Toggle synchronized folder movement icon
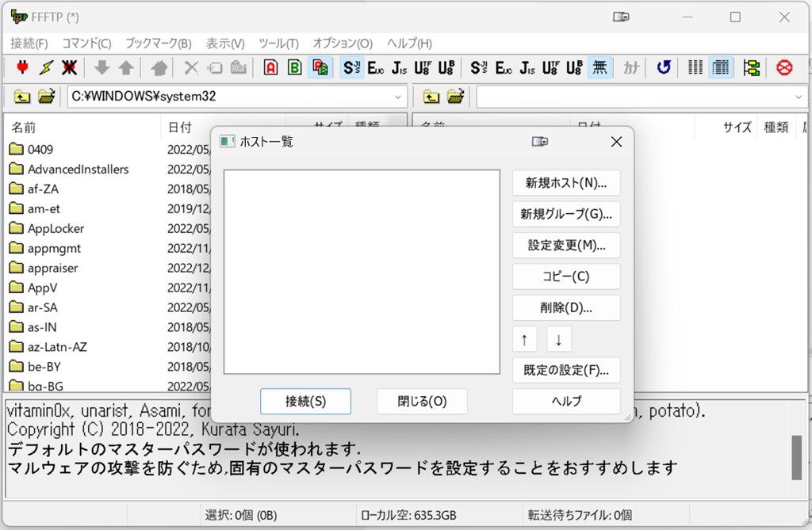812x530 pixels. (x=752, y=68)
